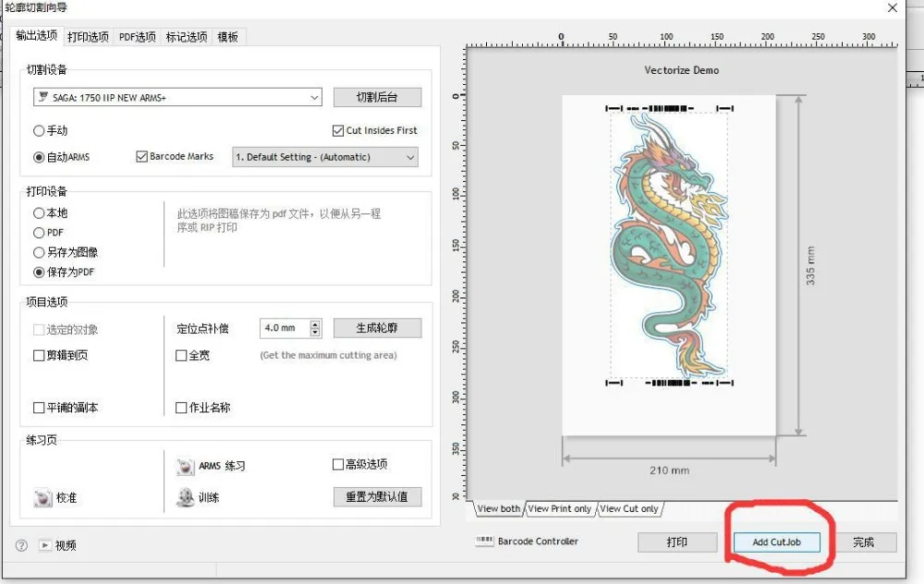Toggle the Cut Insides First checkbox

pos(338,130)
